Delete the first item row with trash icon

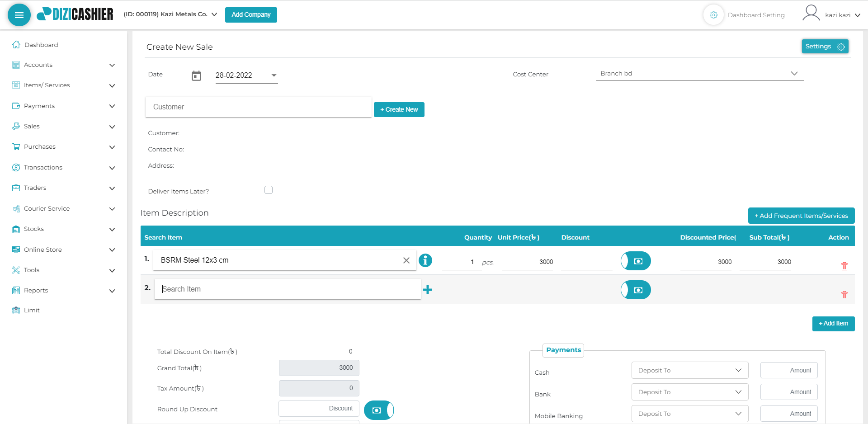844,266
